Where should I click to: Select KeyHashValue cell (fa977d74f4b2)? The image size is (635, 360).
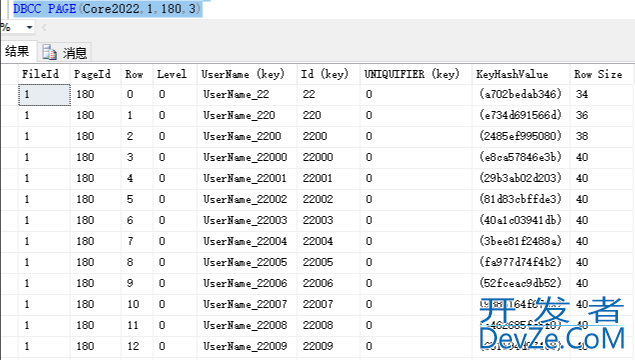(x=521, y=263)
